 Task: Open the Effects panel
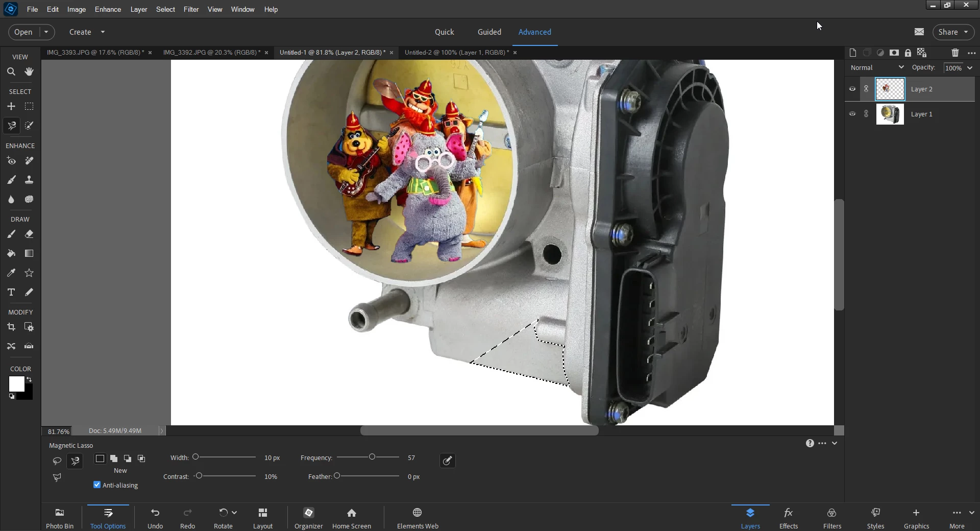pos(789,518)
